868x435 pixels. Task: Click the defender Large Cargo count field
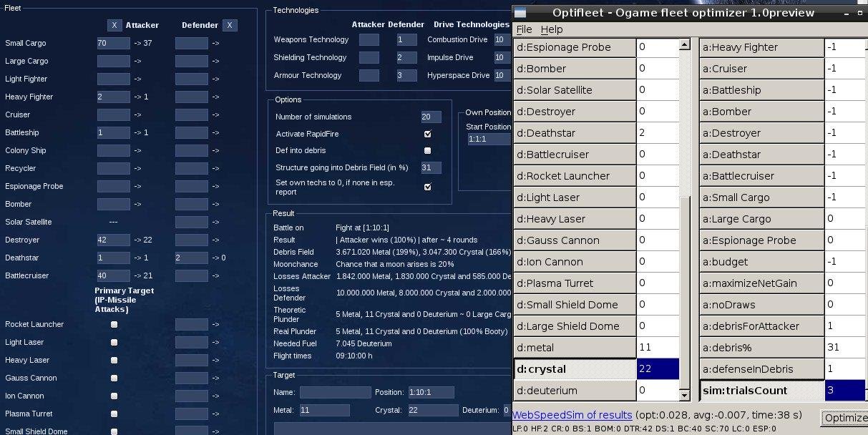(192, 61)
